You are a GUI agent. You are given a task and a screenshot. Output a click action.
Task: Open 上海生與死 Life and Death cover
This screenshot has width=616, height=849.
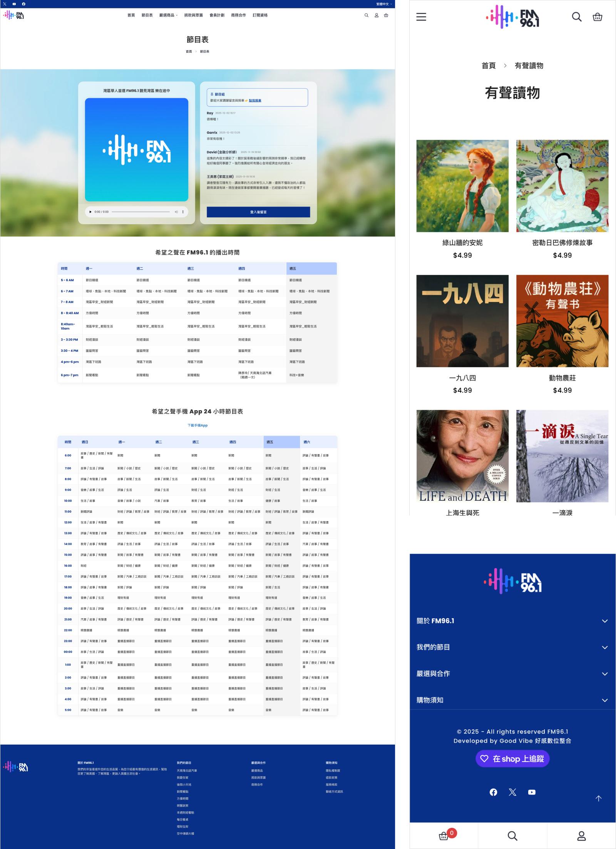(x=462, y=456)
